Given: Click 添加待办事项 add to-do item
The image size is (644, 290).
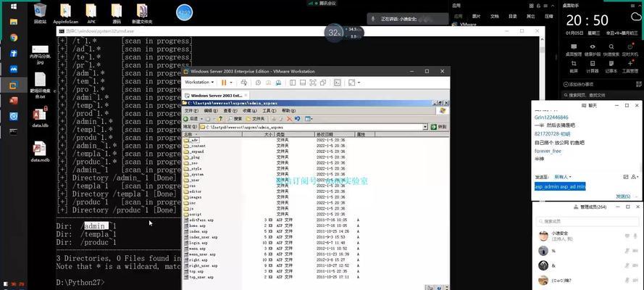Looking at the screenshot, I should point(578,84).
